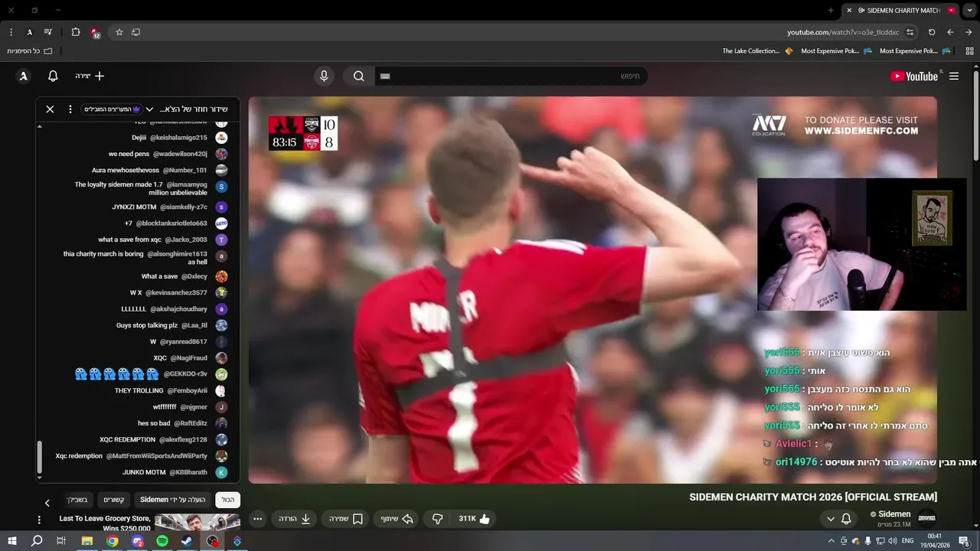Open the Sidemen channel name
980x551 pixels.
click(894, 514)
